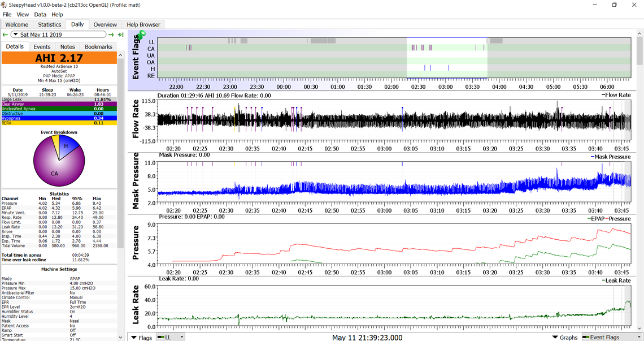Open the Help menu

tap(57, 14)
